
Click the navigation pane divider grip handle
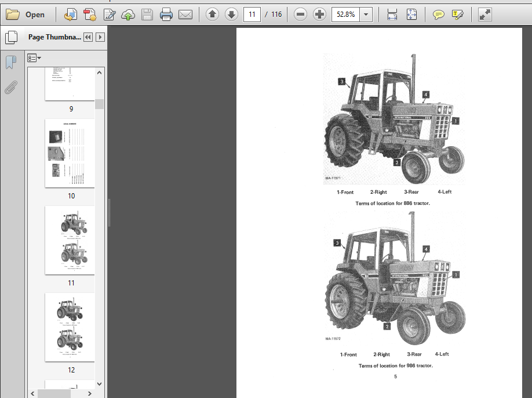tap(110, 212)
